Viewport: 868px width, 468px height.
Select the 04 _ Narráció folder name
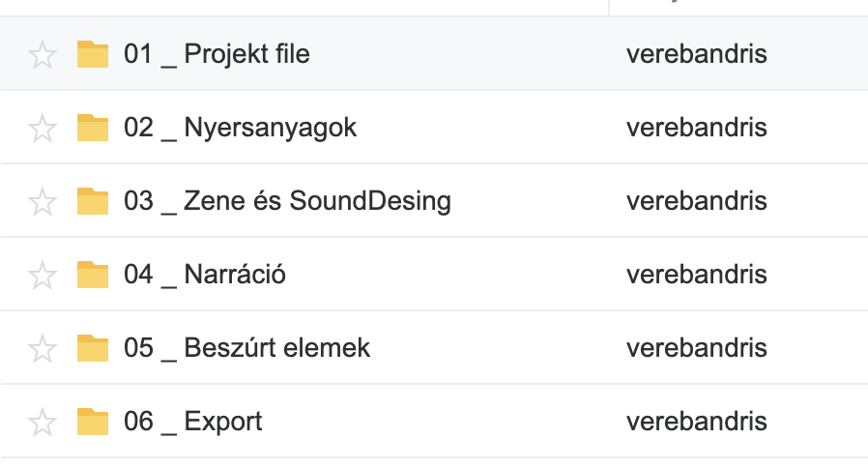204,275
